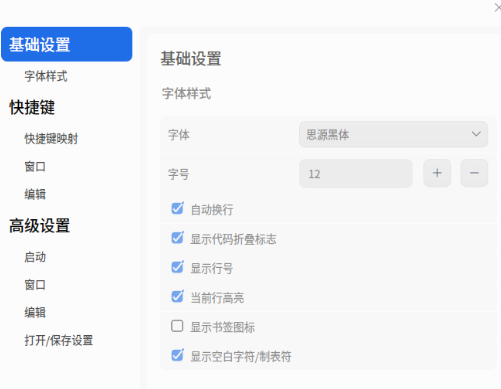The image size is (501, 389).
Task: Click the 字号 label
Action: pyautogui.click(x=179, y=174)
